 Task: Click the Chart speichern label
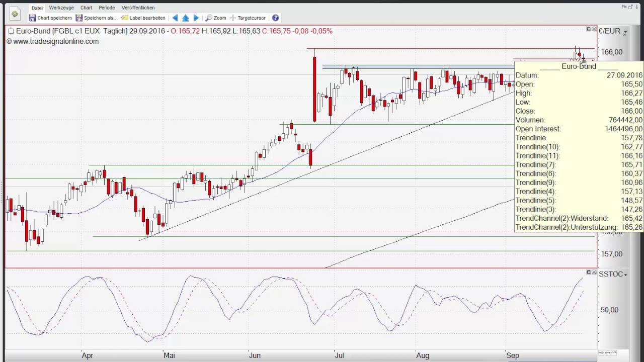coord(54,18)
